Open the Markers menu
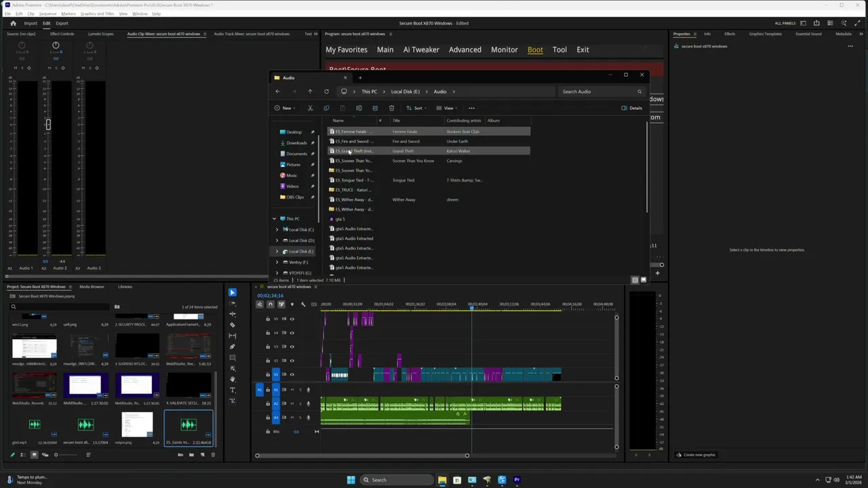The width and height of the screenshot is (868, 488). pyautogui.click(x=68, y=14)
